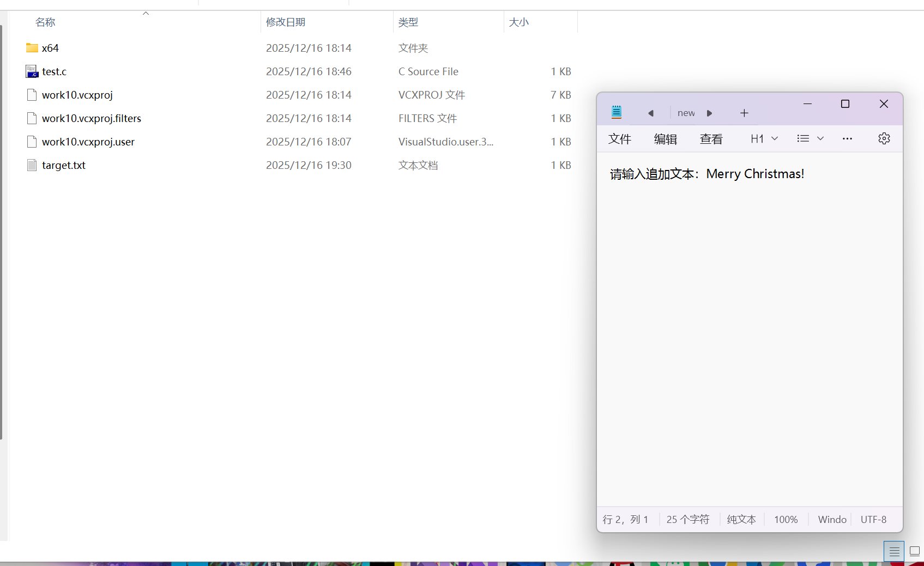Viewport: 924px width, 566px height.
Task: Select the work10.vcxproj.filters file name
Action: pos(92,118)
